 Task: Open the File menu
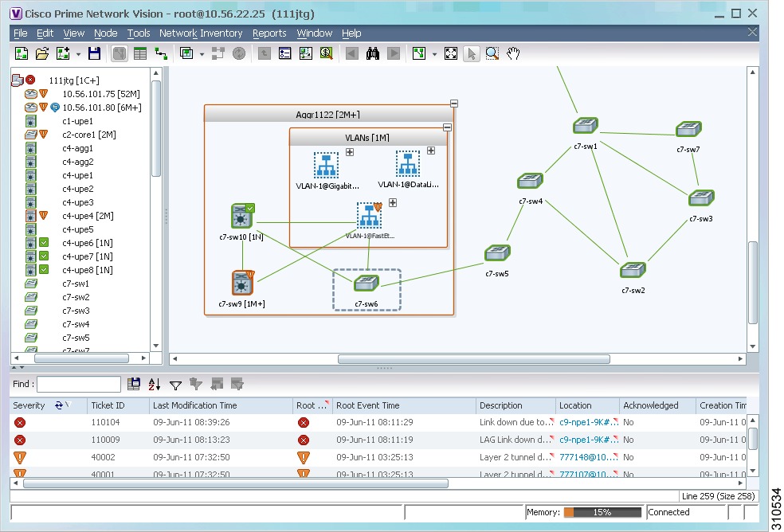point(21,33)
